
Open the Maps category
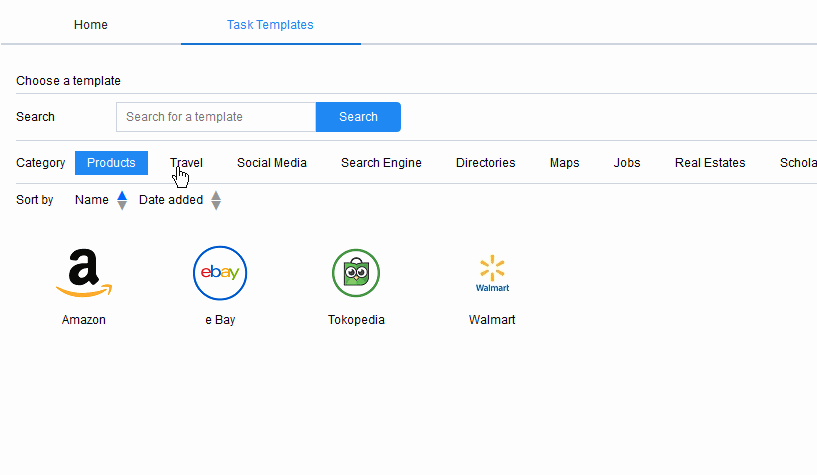(x=564, y=163)
